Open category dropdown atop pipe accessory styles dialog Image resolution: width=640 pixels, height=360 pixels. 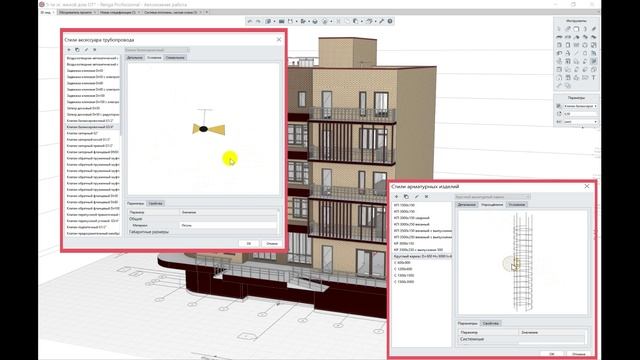[x=157, y=50]
